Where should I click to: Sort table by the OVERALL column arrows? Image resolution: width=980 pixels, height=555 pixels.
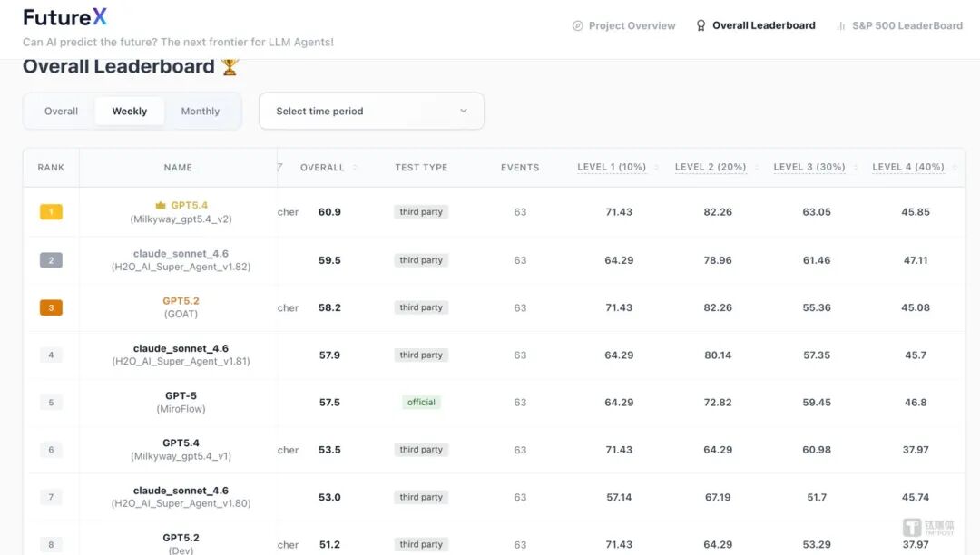tap(355, 168)
